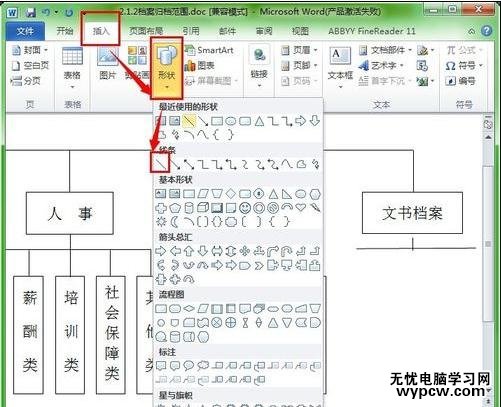
Task: Pick the Oval in 最近使用的形状
Action: pyautogui.click(x=231, y=121)
